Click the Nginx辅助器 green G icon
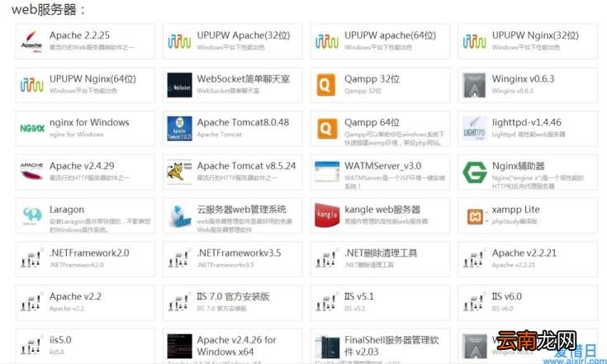 [475, 173]
